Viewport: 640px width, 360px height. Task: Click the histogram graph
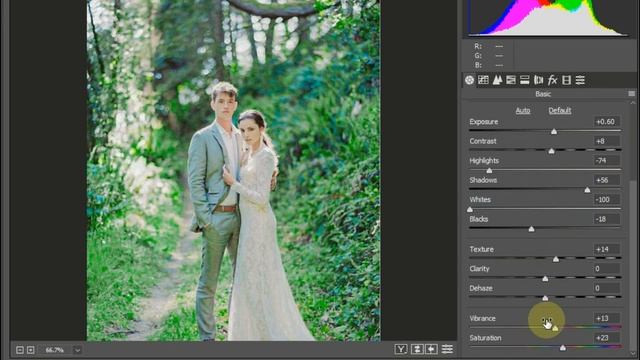pos(548,18)
